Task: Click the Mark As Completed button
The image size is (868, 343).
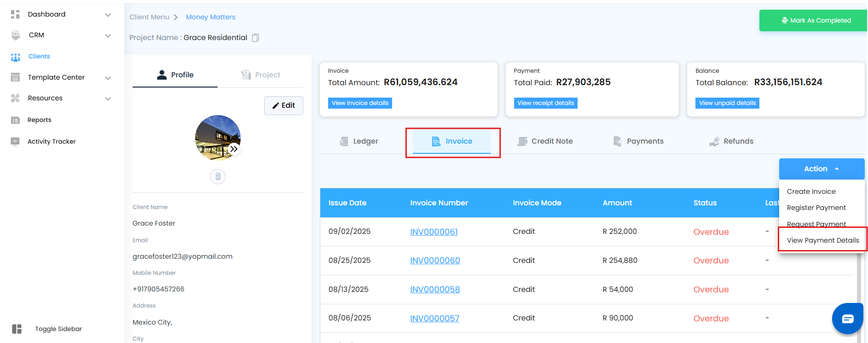Action: click(x=813, y=21)
